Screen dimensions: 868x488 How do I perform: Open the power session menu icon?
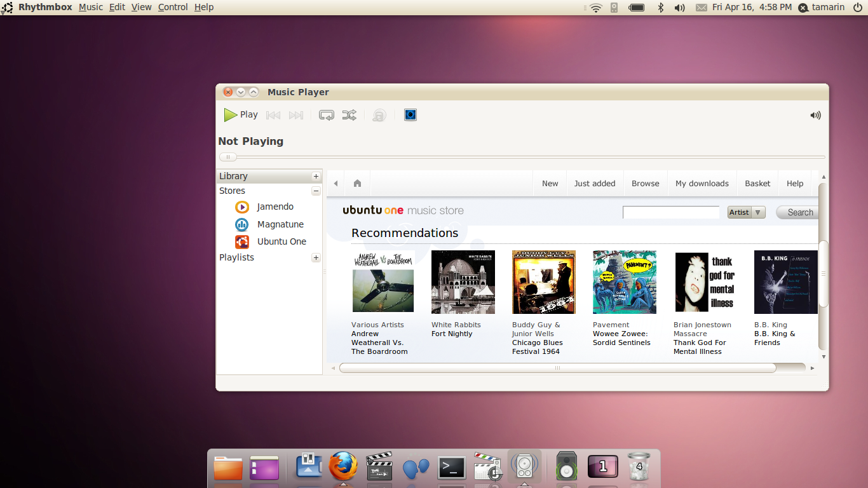pyautogui.click(x=858, y=8)
